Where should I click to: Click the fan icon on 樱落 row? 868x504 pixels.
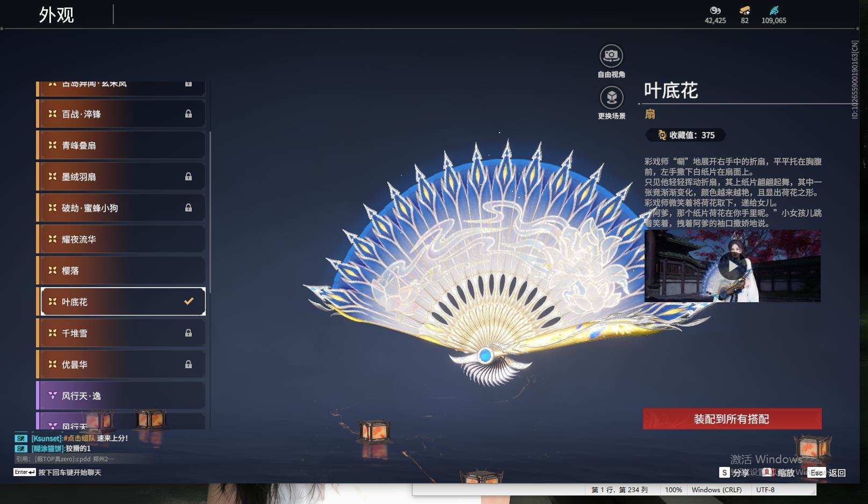52,270
